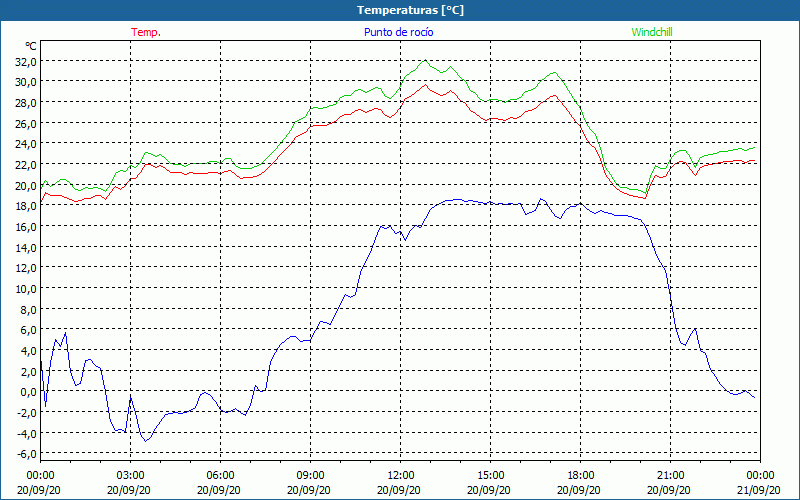Click the "28,0" y-axis value
Image resolution: width=800 pixels, height=500 pixels.
(x=26, y=103)
